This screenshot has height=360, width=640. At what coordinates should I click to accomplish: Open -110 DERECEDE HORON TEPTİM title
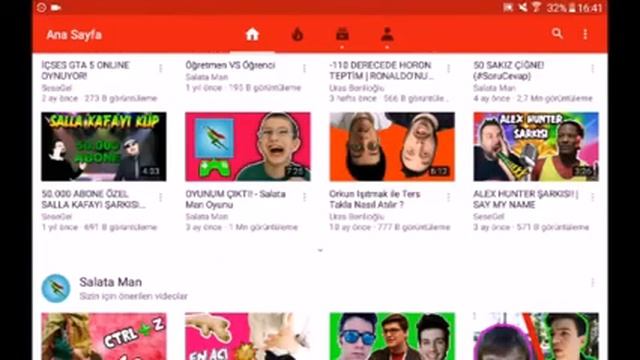point(381,71)
